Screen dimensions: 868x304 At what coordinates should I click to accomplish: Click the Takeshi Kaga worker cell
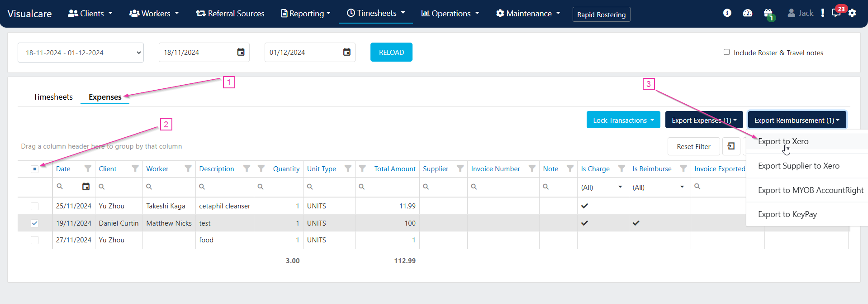[x=169, y=206]
